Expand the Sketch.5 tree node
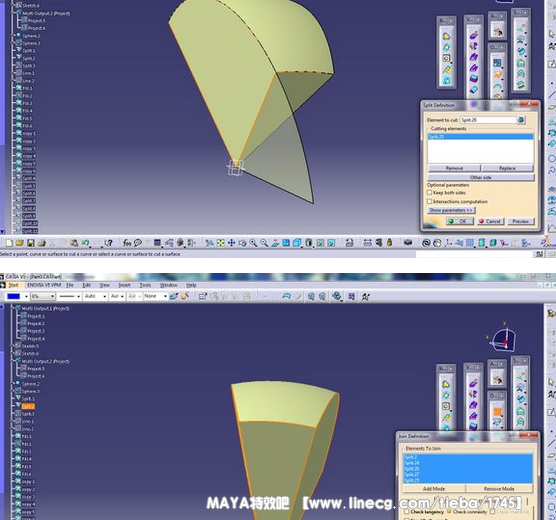The width and height of the screenshot is (556, 520). (x=13, y=346)
